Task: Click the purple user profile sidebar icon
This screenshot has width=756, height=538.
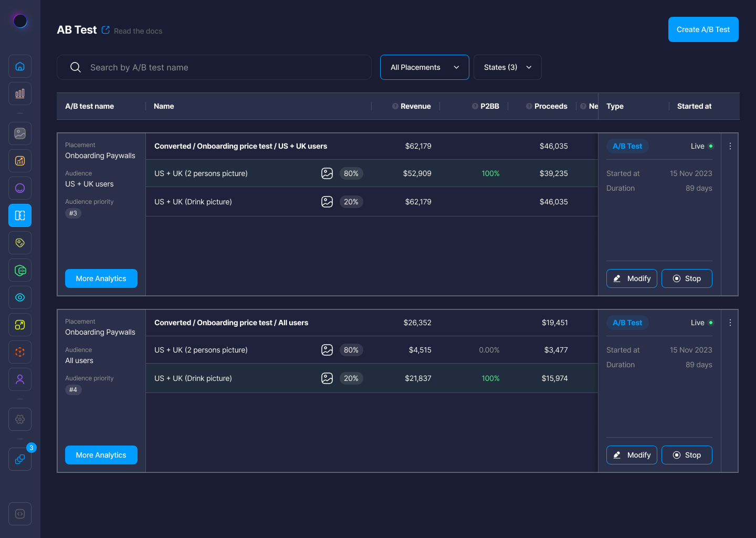Action: [x=20, y=379]
